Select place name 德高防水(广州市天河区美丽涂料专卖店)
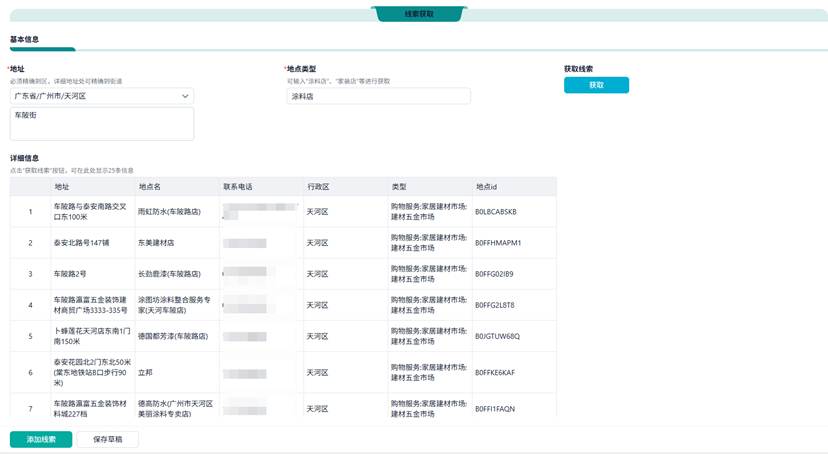Screen dimensions: 828x454 [x=175, y=409]
